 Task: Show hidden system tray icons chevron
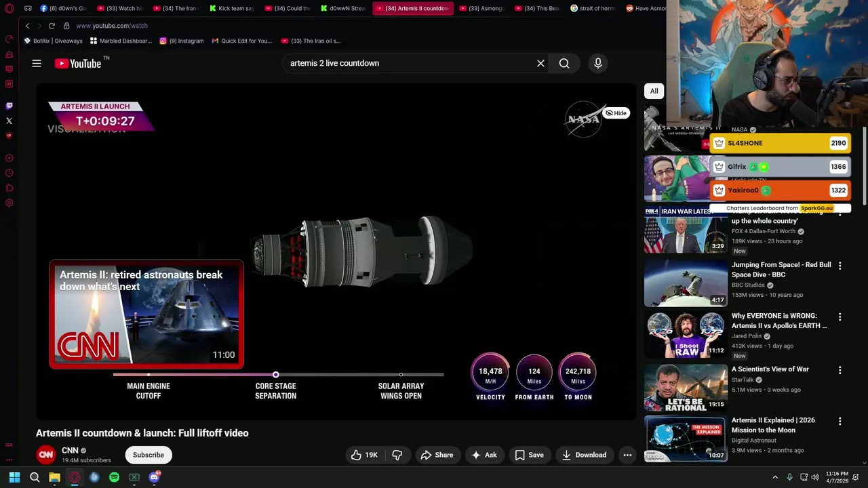click(775, 477)
